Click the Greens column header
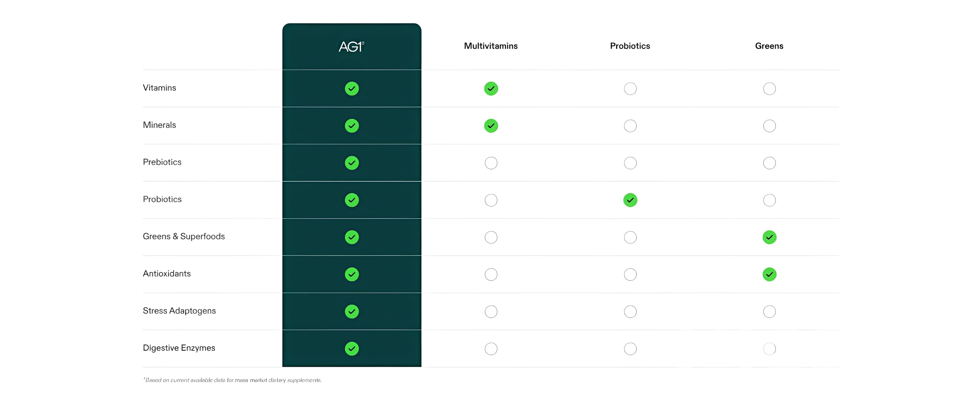The height and width of the screenshot is (401, 980). 769,46
